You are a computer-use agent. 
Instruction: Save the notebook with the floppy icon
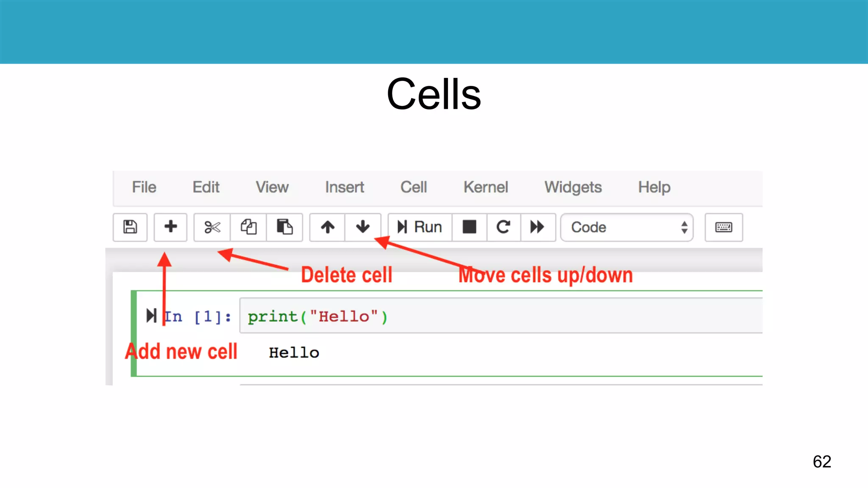(x=130, y=227)
